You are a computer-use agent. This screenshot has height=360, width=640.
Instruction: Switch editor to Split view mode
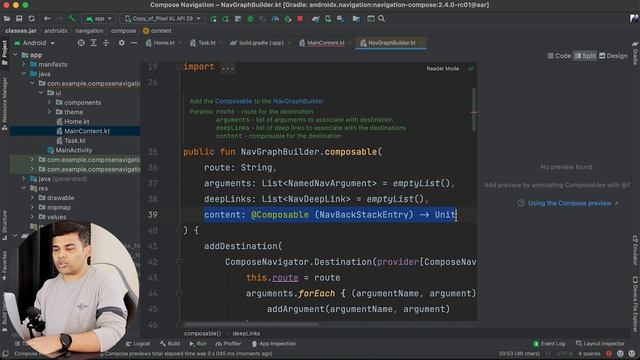point(585,56)
